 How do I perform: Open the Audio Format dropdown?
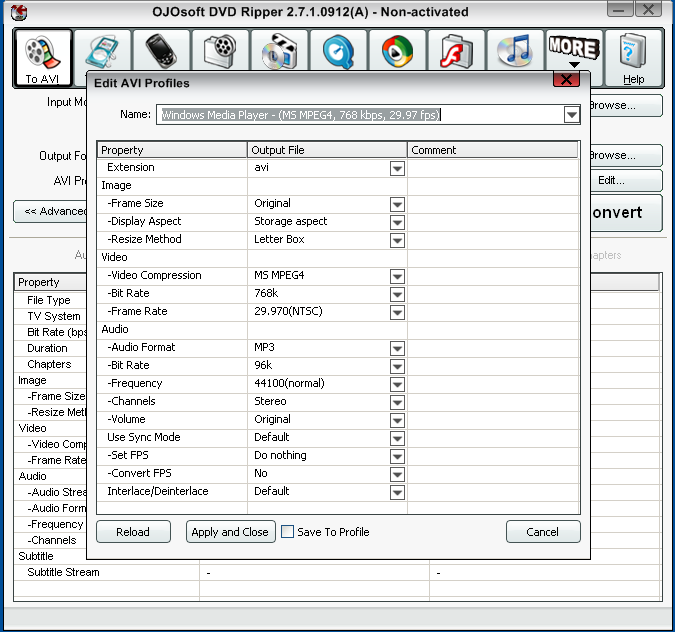click(x=397, y=348)
